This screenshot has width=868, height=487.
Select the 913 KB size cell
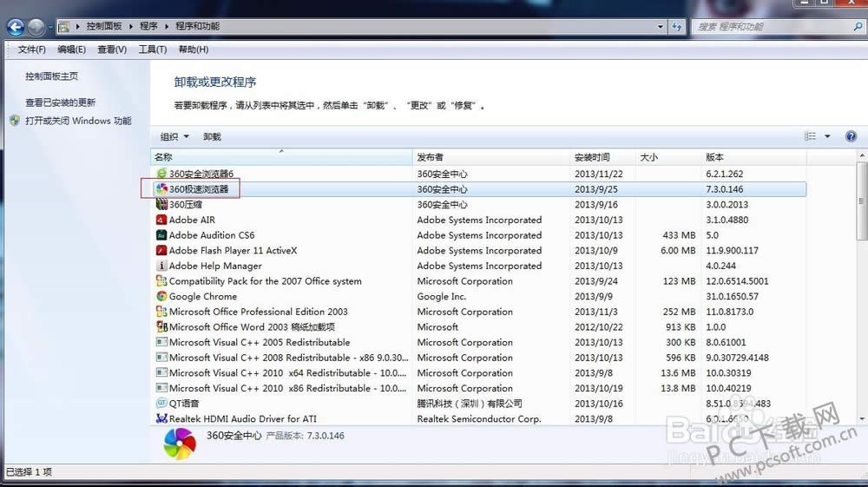tap(681, 327)
